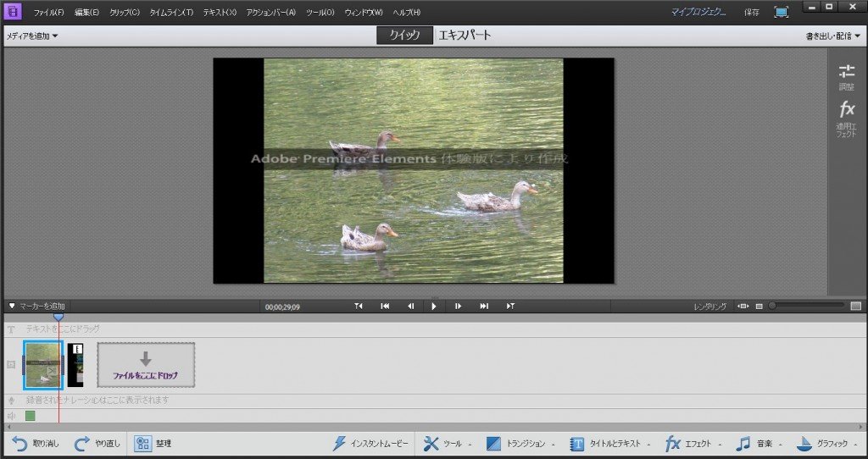Select the duck clip thumbnail on timeline
Image resolution: width=868 pixels, height=459 pixels.
[x=43, y=365]
